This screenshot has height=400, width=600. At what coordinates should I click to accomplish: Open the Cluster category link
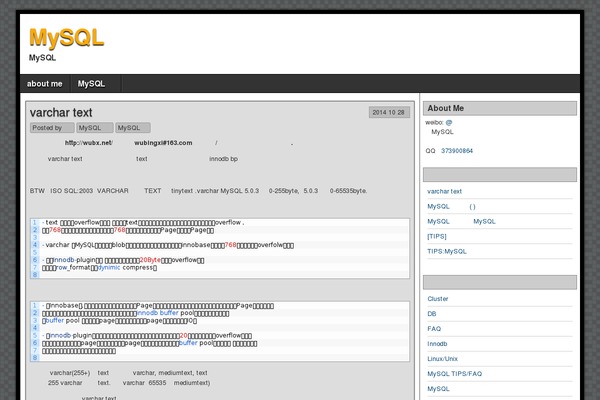pos(438,299)
